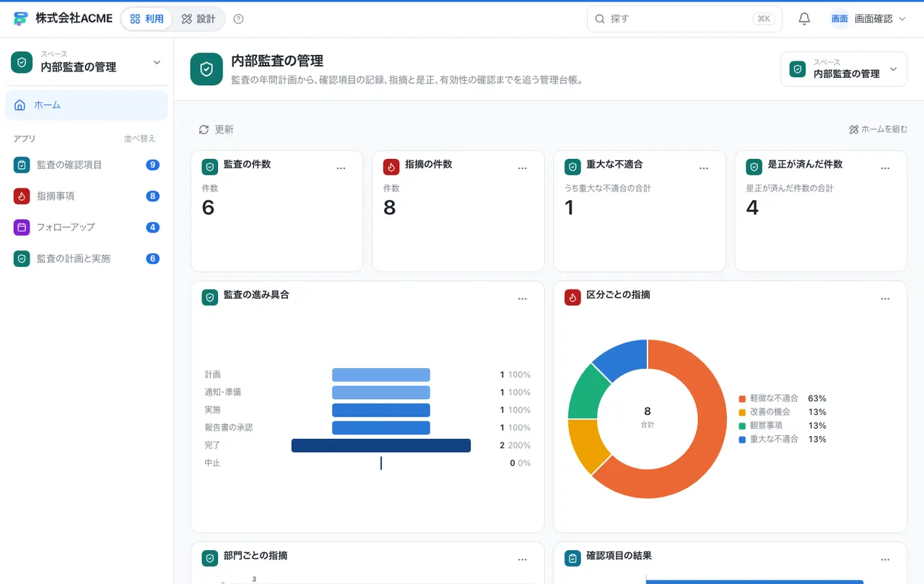This screenshot has height=584, width=924.
Task: Expand the 画面確認 user menu
Action: 868,19
